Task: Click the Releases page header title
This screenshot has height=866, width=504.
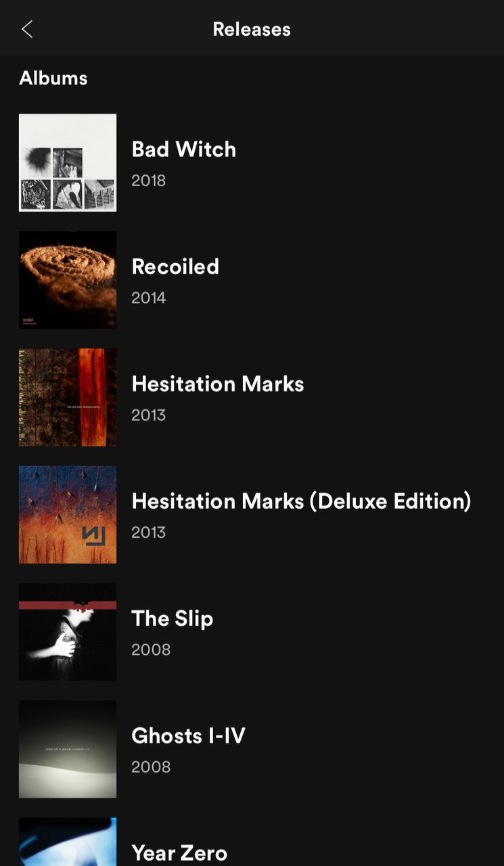Action: (252, 29)
